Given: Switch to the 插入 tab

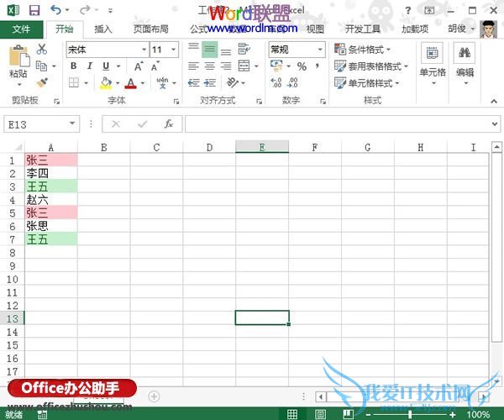Looking at the screenshot, I should coord(102,29).
